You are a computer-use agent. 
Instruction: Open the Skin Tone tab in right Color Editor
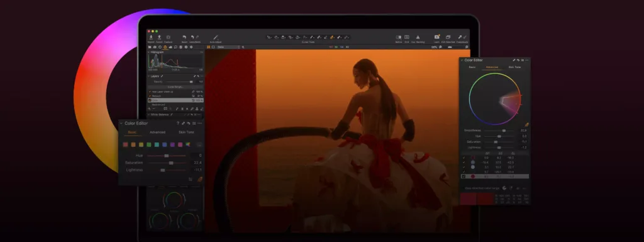514,67
